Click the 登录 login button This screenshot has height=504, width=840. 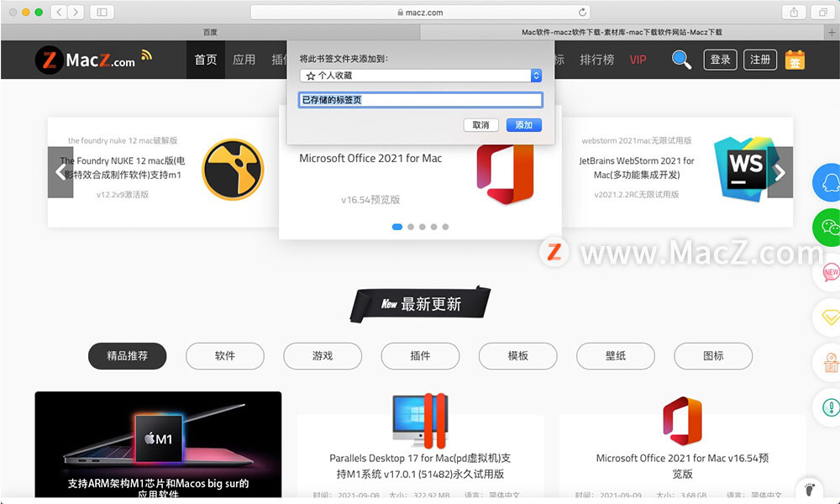pos(720,60)
